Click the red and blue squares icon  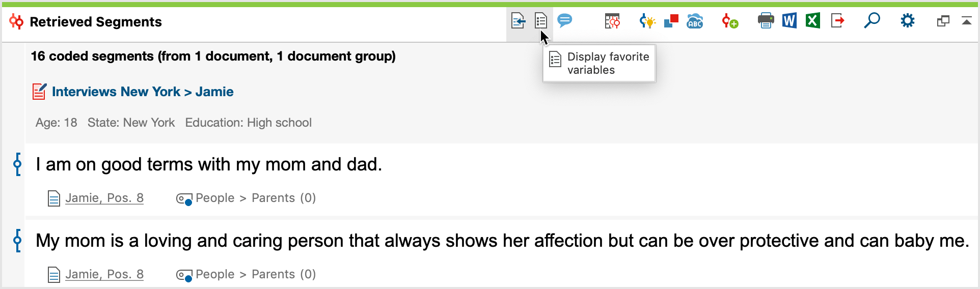coord(671,21)
